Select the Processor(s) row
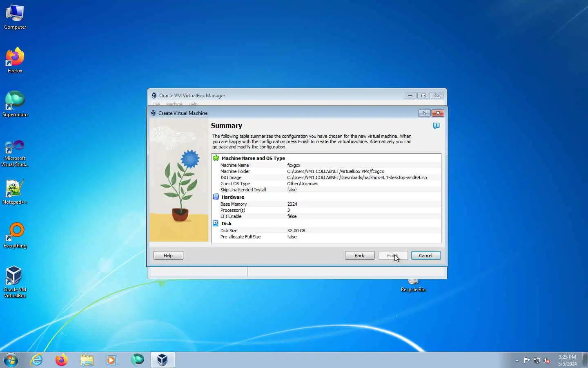Screen dimensions: 588x368 click(326, 210)
